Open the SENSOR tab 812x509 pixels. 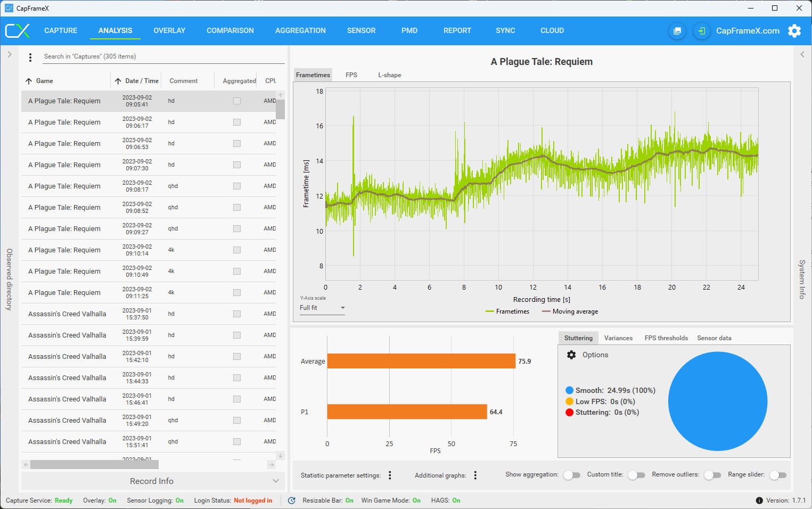tap(361, 31)
